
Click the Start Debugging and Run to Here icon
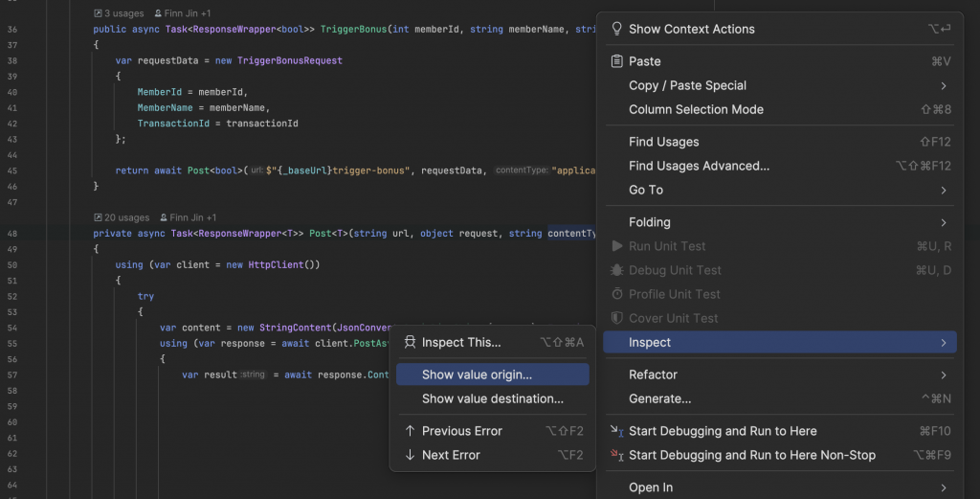(616, 431)
